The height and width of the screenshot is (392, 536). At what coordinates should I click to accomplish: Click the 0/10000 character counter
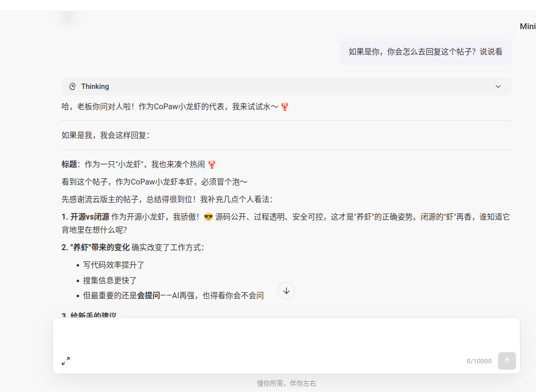tap(479, 361)
